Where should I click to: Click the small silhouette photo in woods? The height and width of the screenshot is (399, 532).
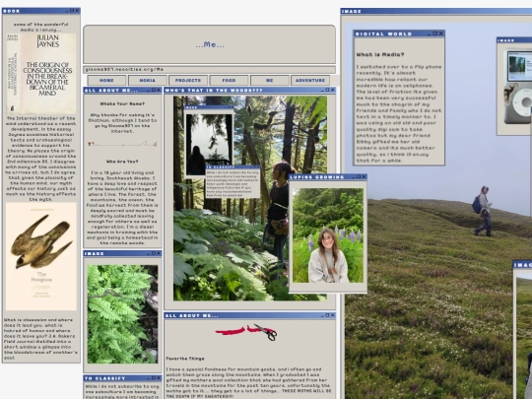209,145
